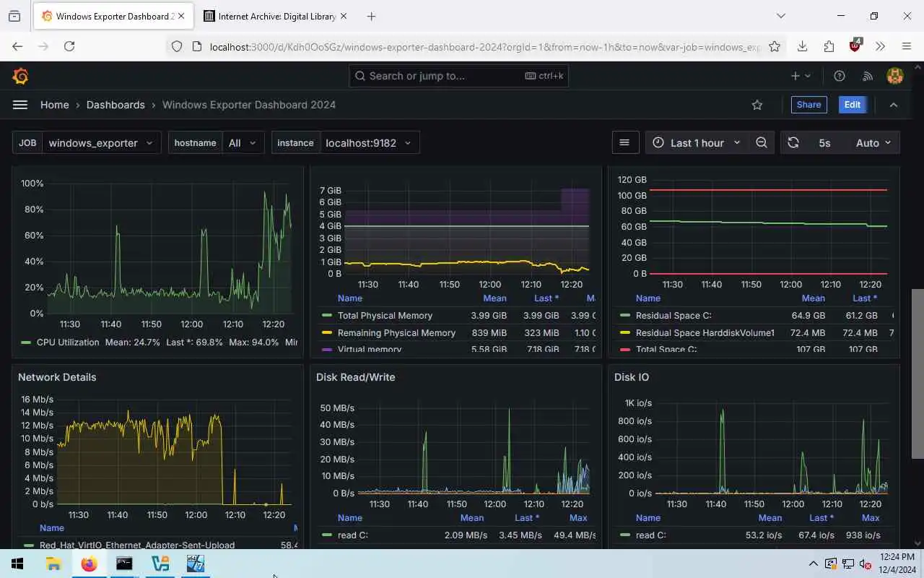Click the refresh dashboard icon

(793, 143)
